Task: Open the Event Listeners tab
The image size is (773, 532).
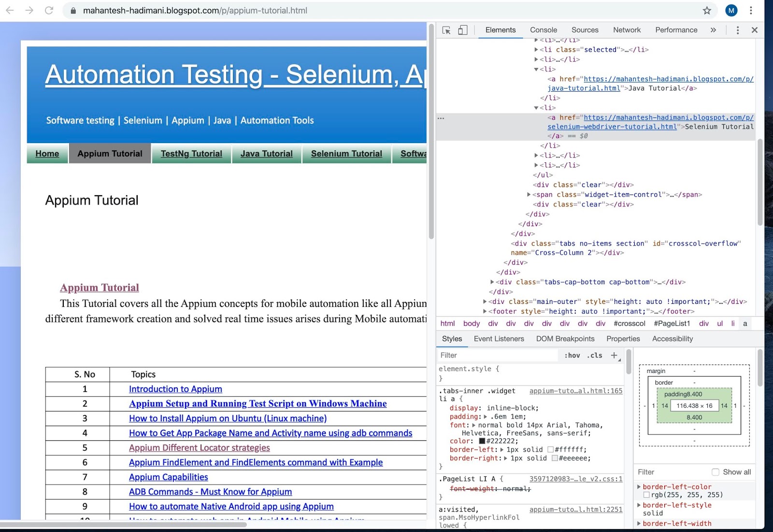Action: [x=499, y=339]
